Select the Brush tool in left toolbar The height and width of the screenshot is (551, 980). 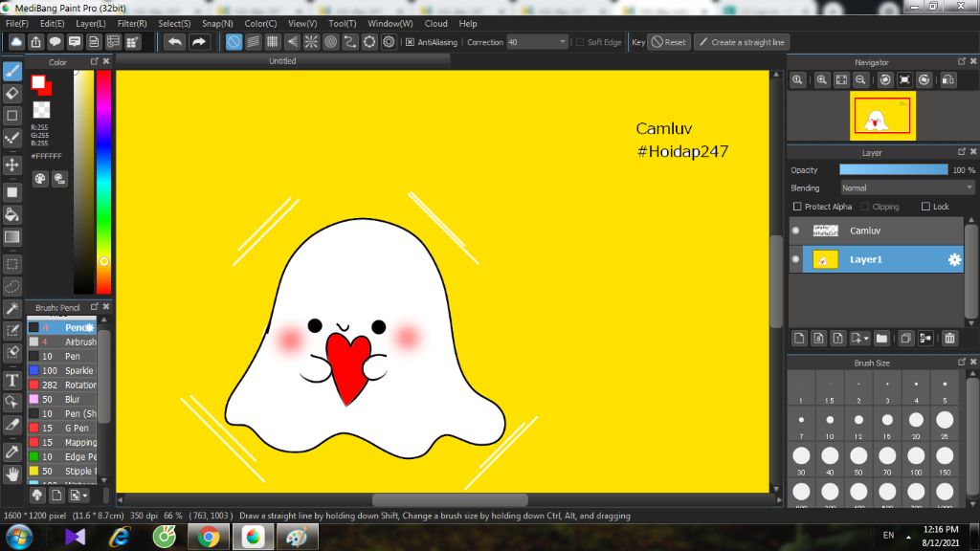(x=11, y=71)
